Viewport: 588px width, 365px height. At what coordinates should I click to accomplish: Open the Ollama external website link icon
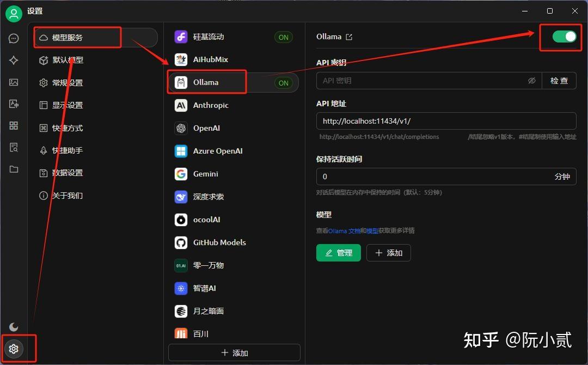tap(349, 36)
